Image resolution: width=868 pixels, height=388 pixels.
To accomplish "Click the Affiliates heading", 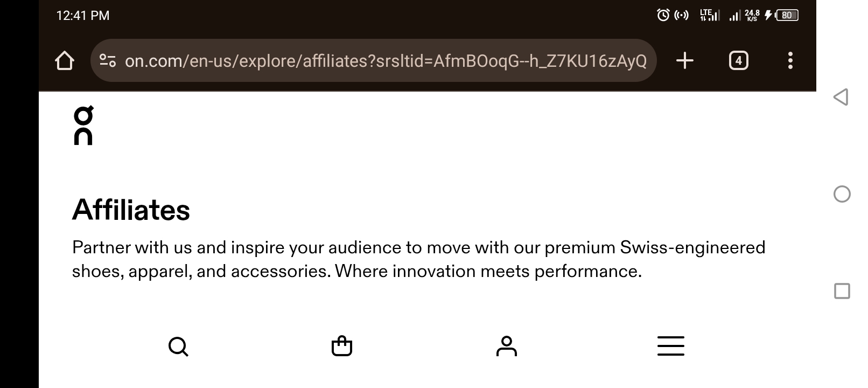I will [x=131, y=210].
